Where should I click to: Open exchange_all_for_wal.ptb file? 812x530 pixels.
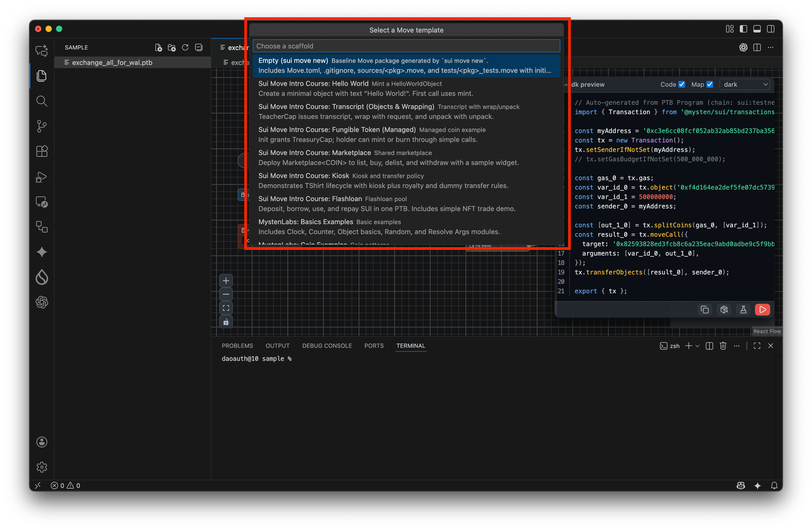(112, 63)
